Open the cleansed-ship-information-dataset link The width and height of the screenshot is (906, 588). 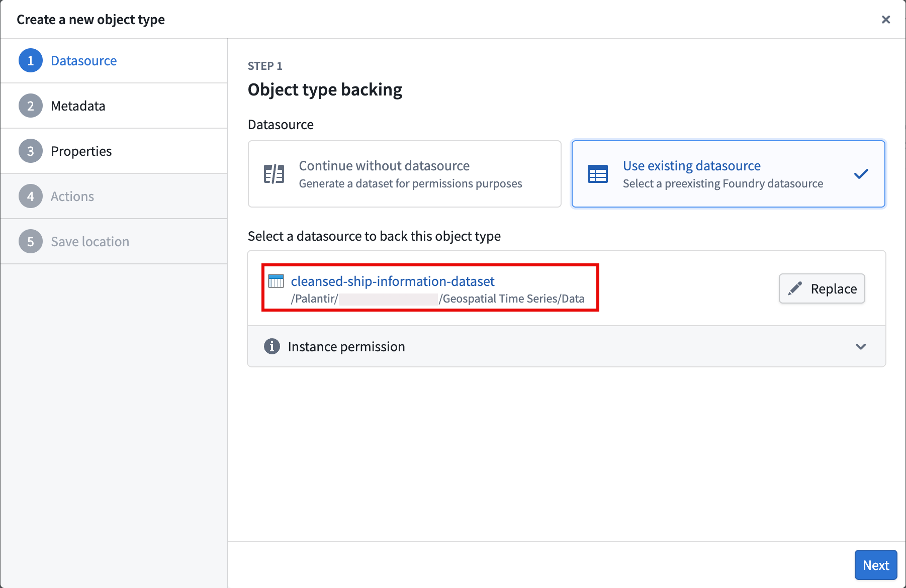[392, 281]
